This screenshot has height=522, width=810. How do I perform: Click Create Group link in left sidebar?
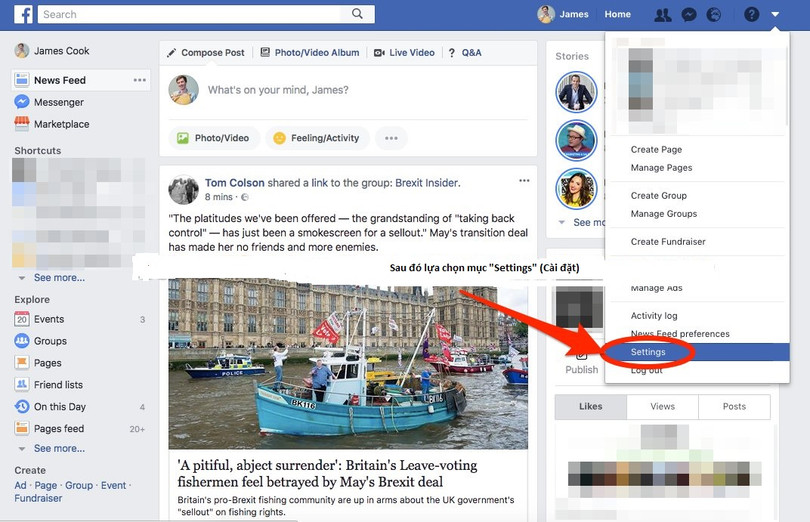click(79, 485)
